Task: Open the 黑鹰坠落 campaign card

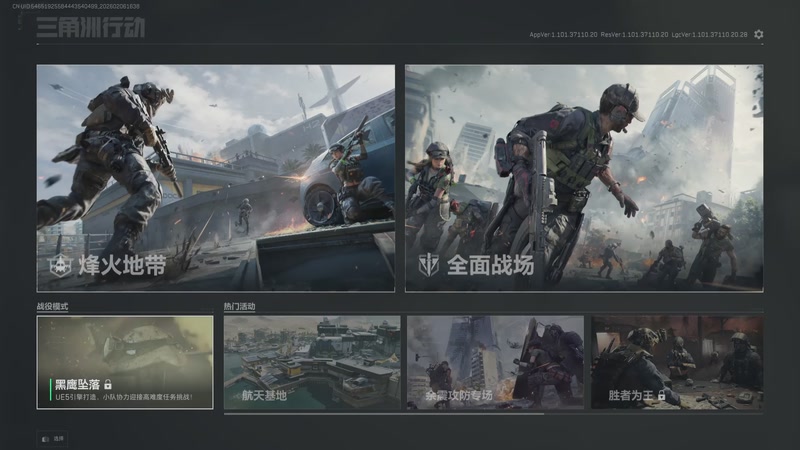Action: point(125,362)
